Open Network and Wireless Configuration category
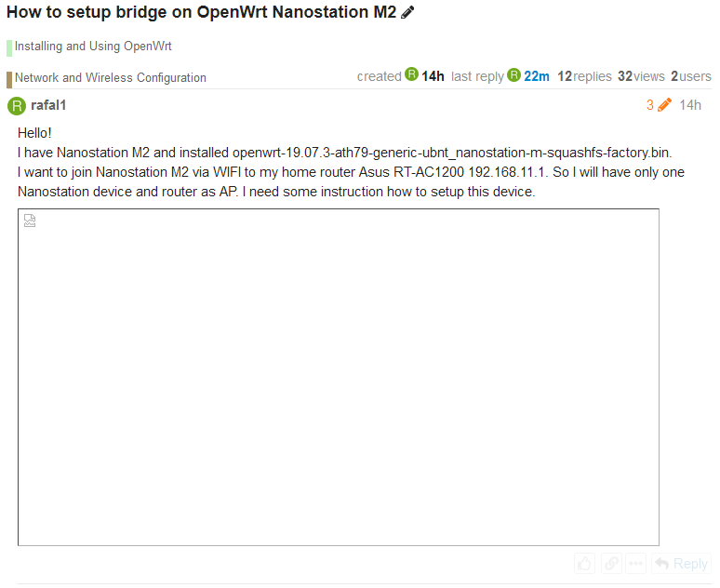Image resolution: width=720 pixels, height=588 pixels. [110, 77]
